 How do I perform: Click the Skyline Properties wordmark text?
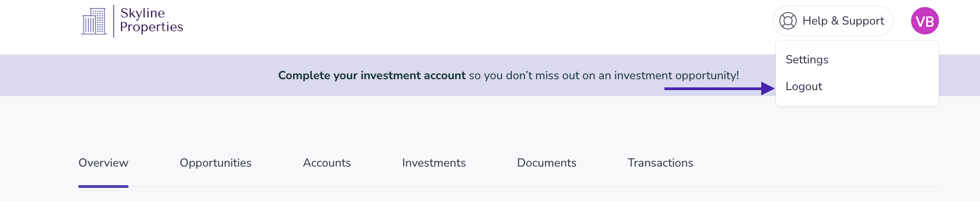[151, 20]
